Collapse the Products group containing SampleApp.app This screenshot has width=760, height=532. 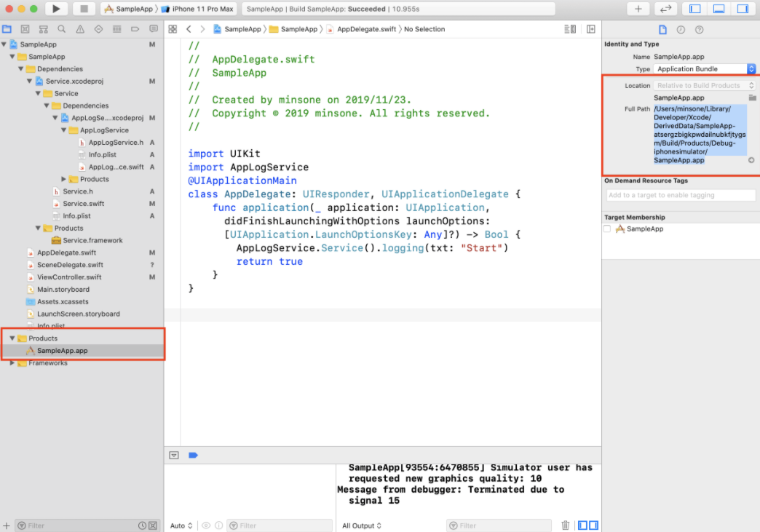(x=12, y=338)
